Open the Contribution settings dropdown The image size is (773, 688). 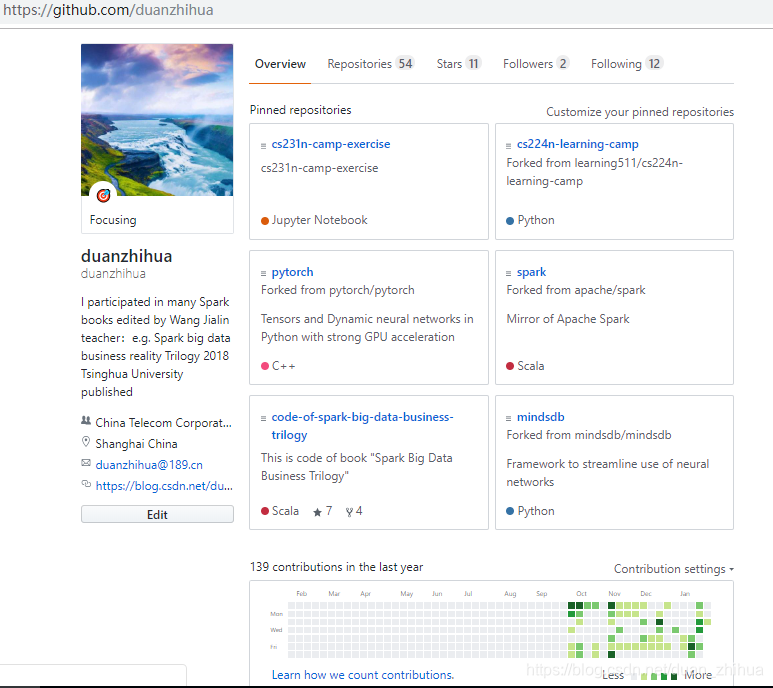coord(673,569)
